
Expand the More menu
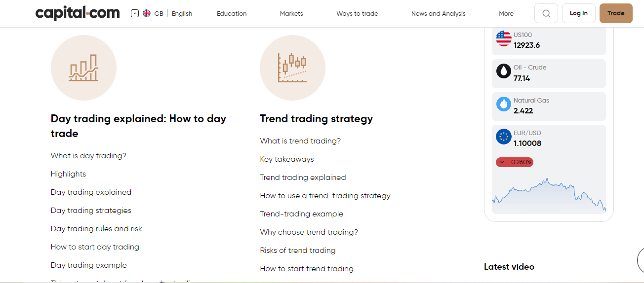(506, 13)
